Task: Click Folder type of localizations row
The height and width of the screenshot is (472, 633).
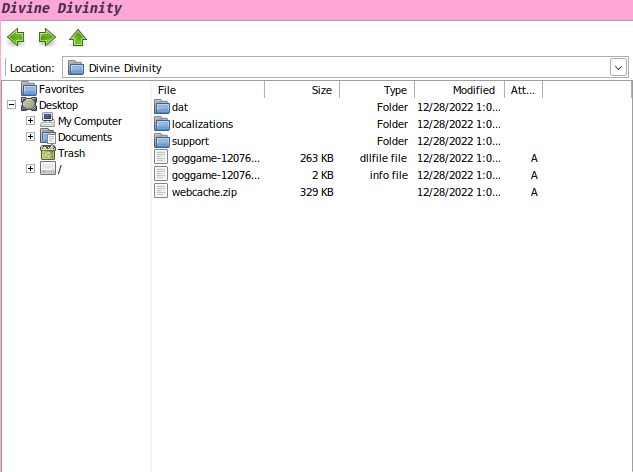Action: click(392, 124)
